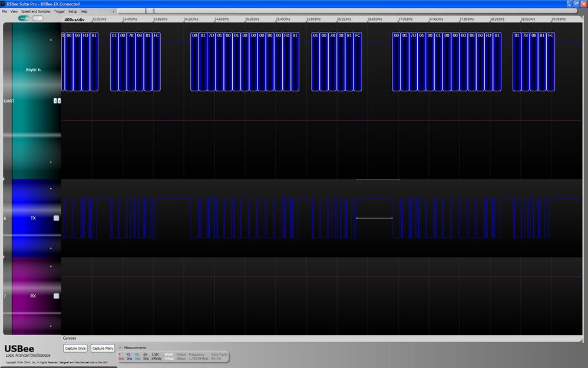Click the Frequency measurement readout
Viewport: 588px width, 368px height.
[x=199, y=356]
